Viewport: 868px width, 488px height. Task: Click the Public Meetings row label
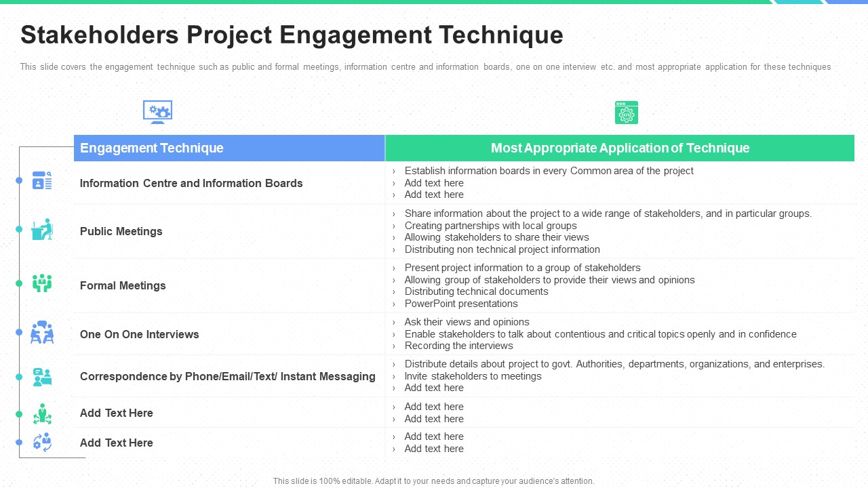(121, 231)
